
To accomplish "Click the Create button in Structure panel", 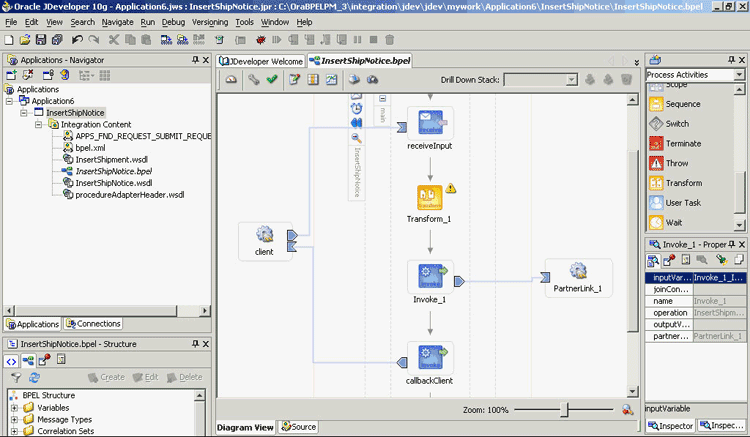I will 106,377.
